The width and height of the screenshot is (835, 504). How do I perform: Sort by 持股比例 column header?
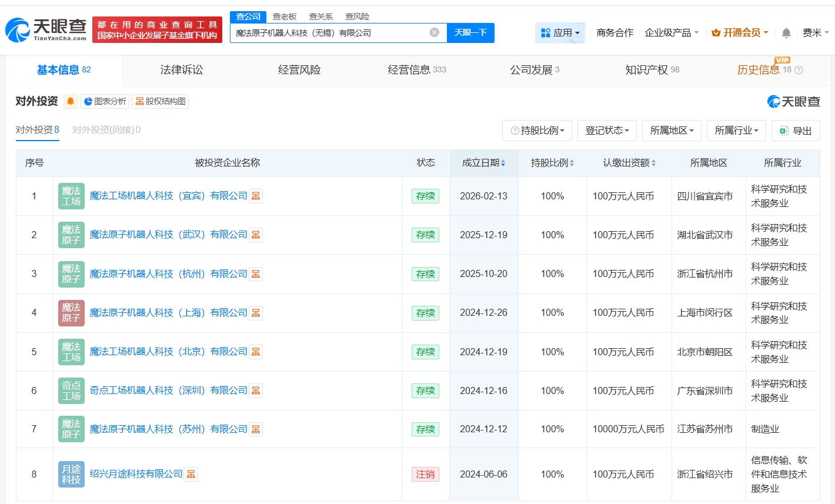pyautogui.click(x=552, y=163)
